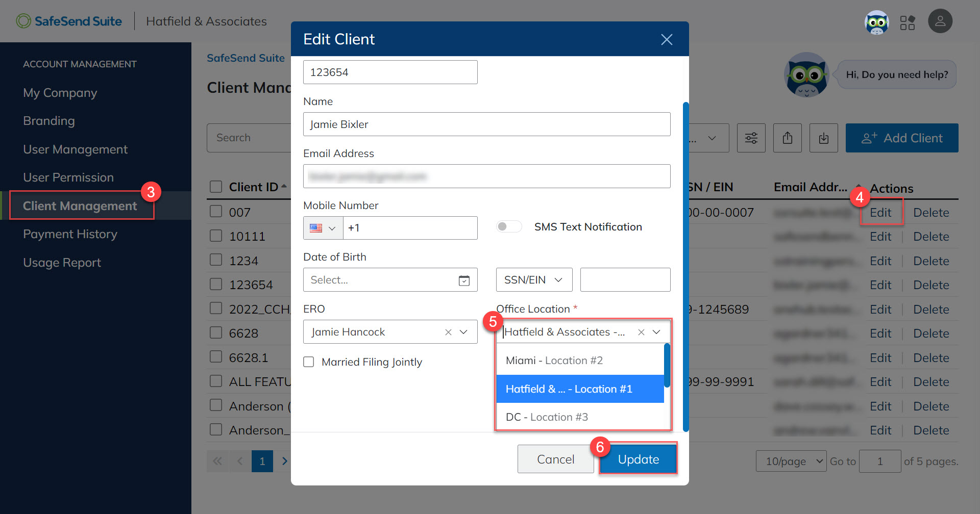Open Usage Report in sidebar
Viewport: 980px width, 514px height.
(62, 263)
